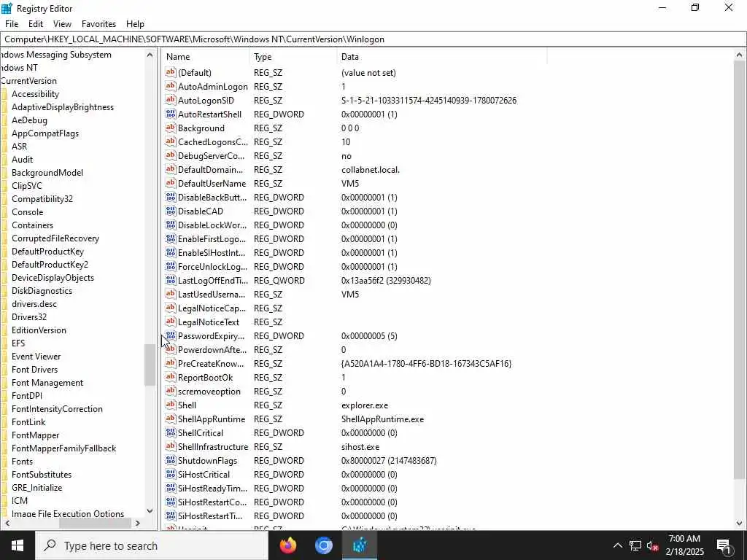The height and width of the screenshot is (560, 747).
Task: Select the LegalNoticeText value name
Action: pyautogui.click(x=209, y=322)
